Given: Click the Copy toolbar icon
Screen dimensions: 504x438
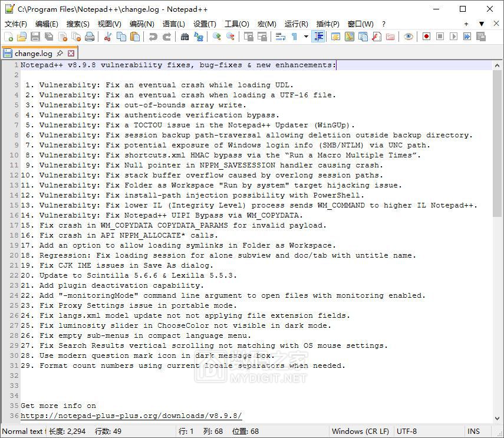Looking at the screenshot, I should click(121, 37).
